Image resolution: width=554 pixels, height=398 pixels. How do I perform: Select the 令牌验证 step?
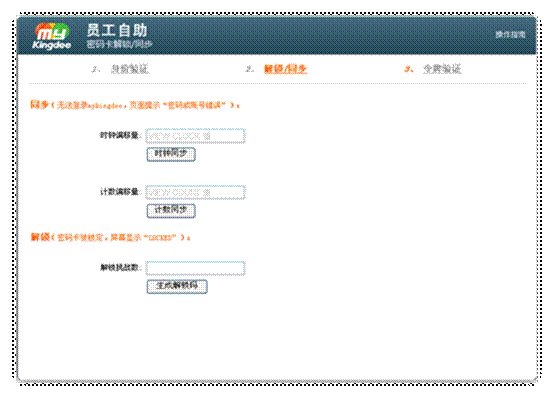click(442, 69)
